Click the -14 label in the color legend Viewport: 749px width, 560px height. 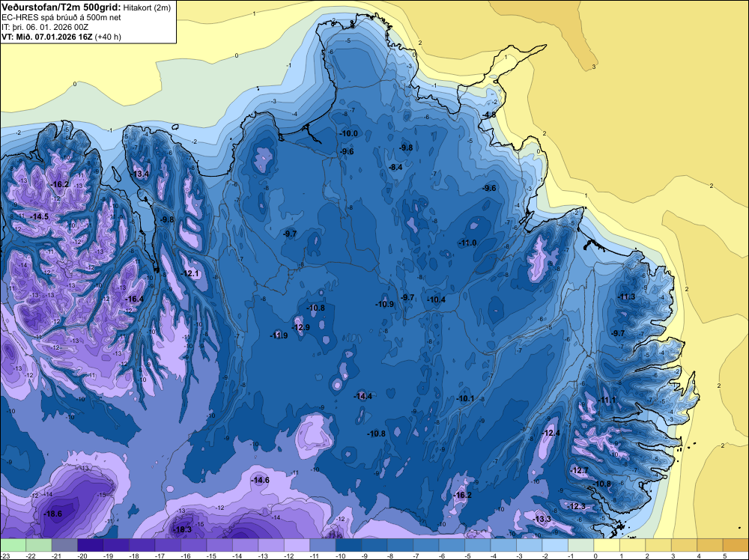pyautogui.click(x=237, y=556)
